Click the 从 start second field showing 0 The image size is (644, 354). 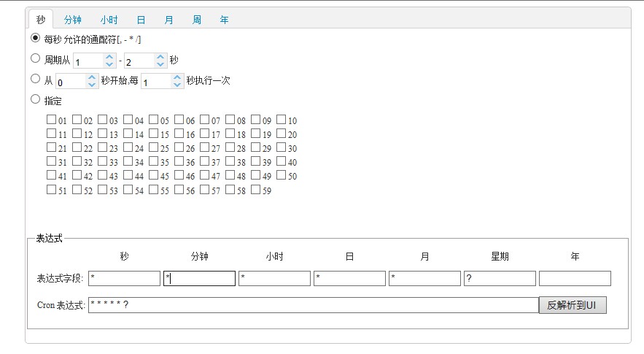(x=72, y=81)
